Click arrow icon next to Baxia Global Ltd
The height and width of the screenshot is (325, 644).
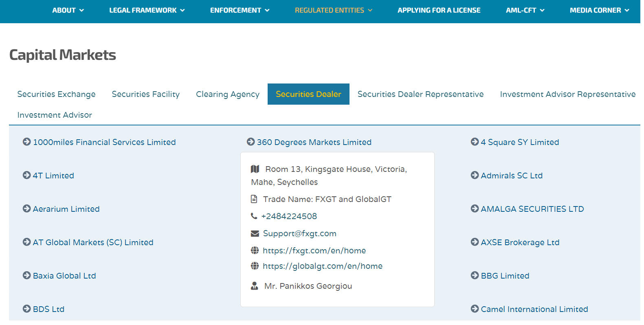pos(27,275)
